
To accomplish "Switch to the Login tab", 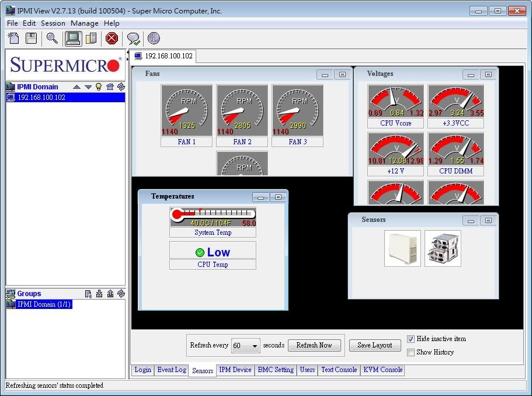I will point(143,370).
